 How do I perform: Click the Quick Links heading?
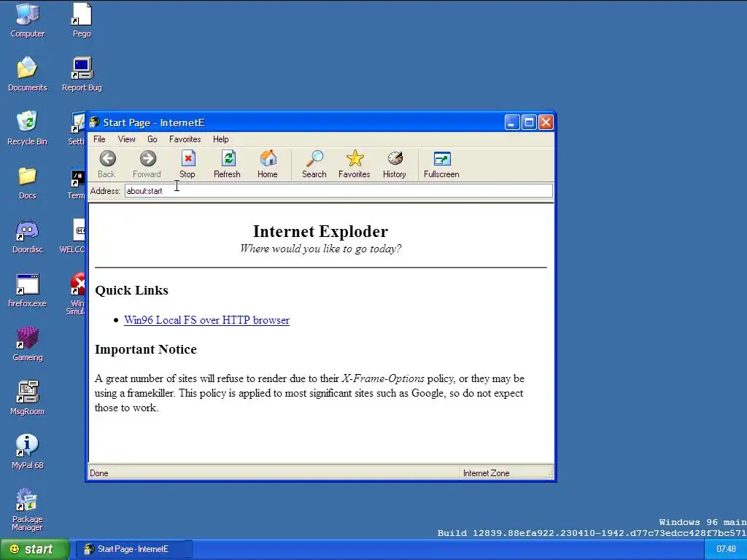point(131,290)
